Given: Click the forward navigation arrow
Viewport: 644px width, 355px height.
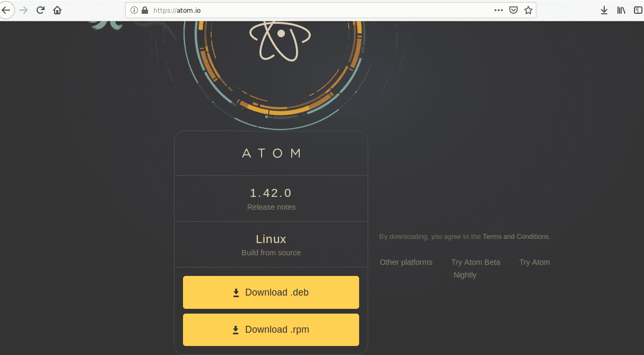Looking at the screenshot, I should click(x=23, y=10).
